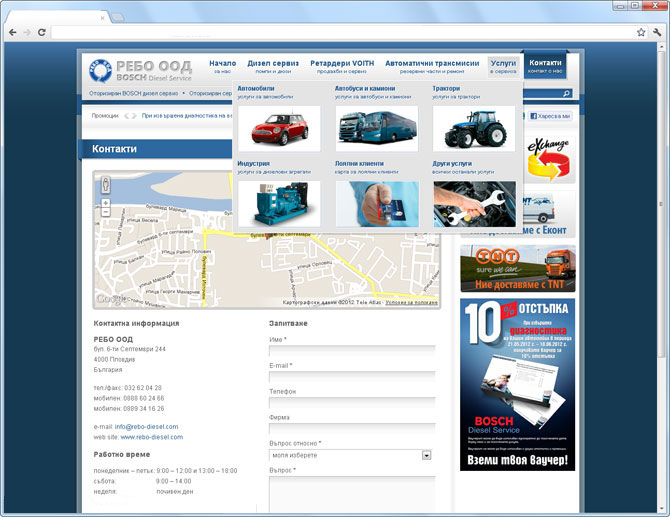Open the Трактори heading link
670x517 pixels.
[x=446, y=88]
